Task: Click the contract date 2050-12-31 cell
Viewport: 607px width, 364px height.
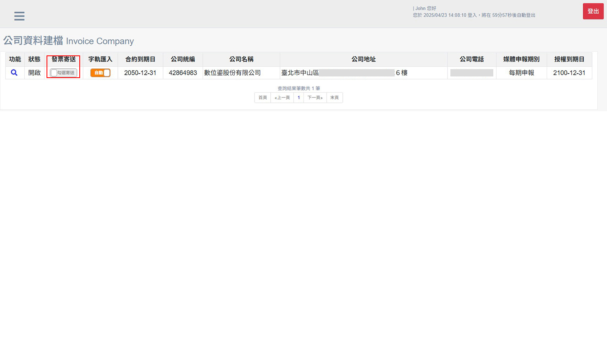Action: pos(140,73)
